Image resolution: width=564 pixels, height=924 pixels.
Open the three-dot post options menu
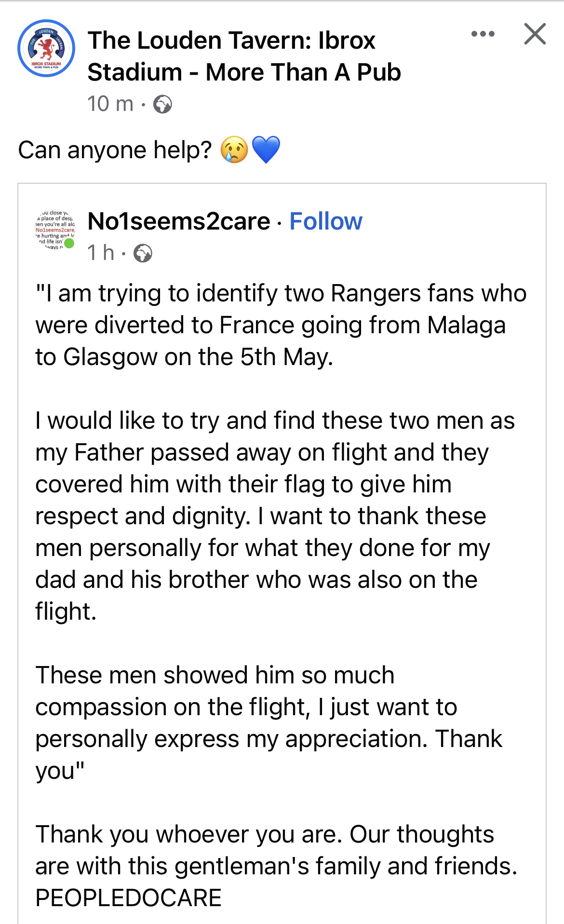(483, 34)
